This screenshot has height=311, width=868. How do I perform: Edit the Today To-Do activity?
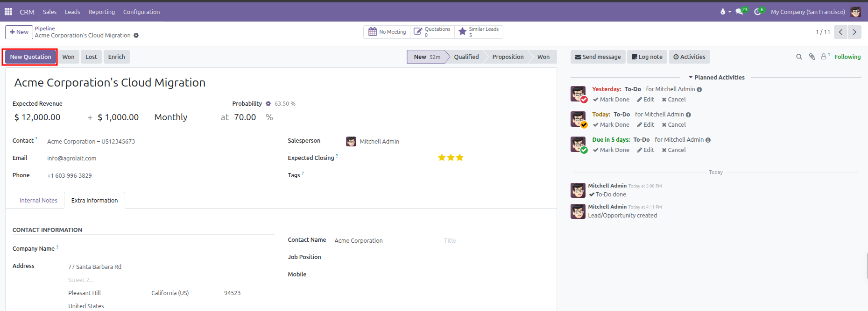pyautogui.click(x=645, y=125)
